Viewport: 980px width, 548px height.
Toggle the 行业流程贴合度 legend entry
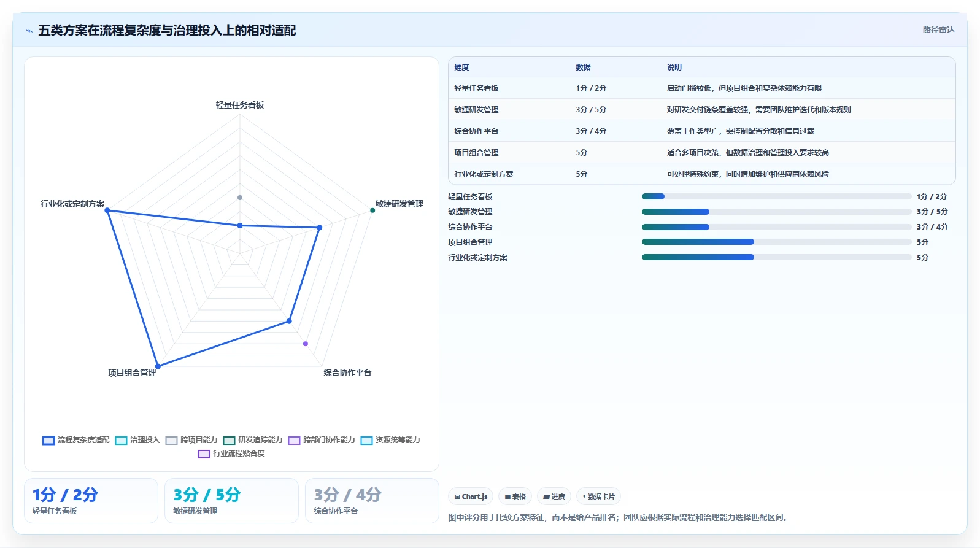[231, 453]
